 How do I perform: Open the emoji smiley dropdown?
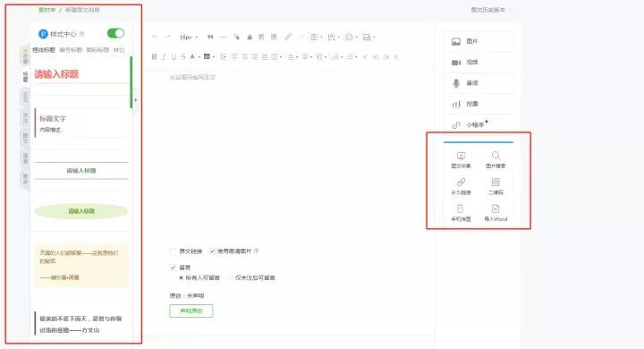pos(351,37)
